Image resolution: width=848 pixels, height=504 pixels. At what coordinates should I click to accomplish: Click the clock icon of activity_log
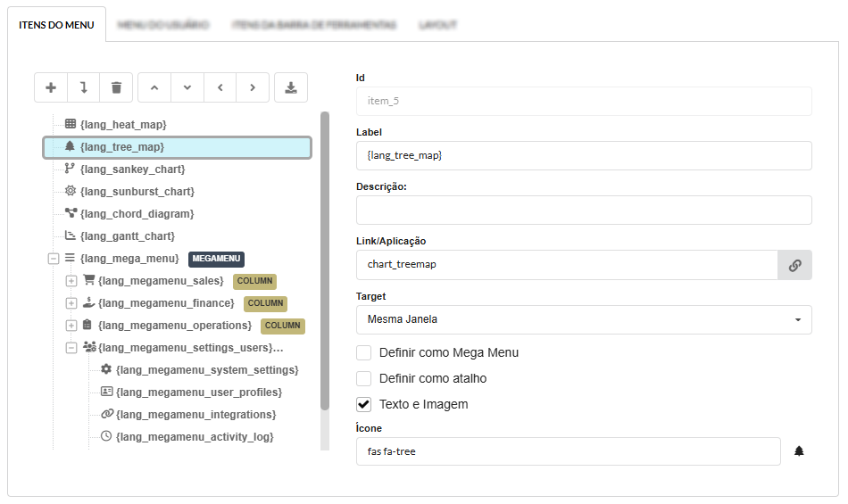106,436
